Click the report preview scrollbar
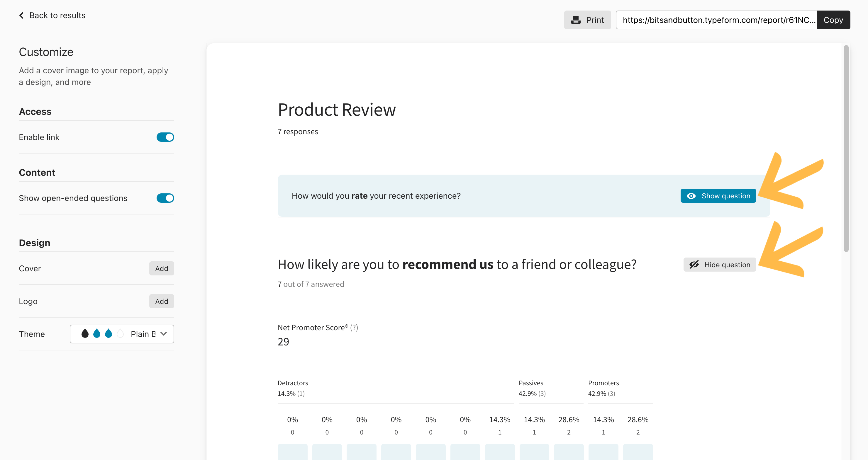The image size is (868, 460). point(846,148)
